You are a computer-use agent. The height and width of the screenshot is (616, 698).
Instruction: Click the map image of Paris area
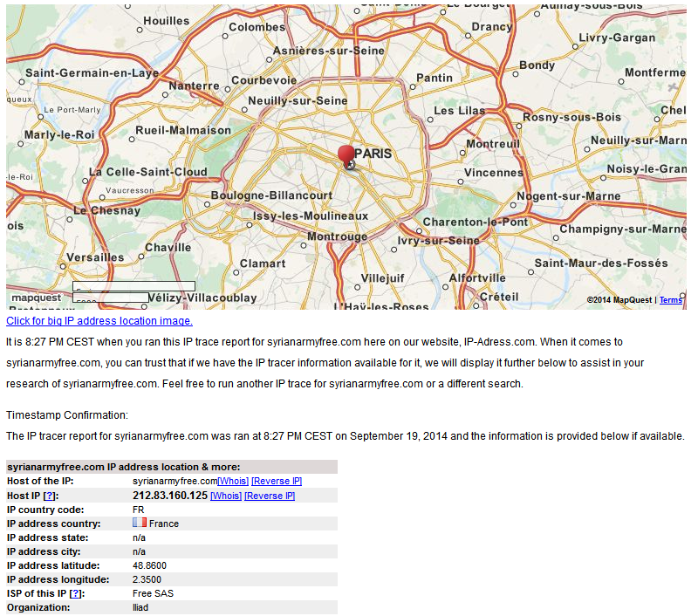point(346,157)
